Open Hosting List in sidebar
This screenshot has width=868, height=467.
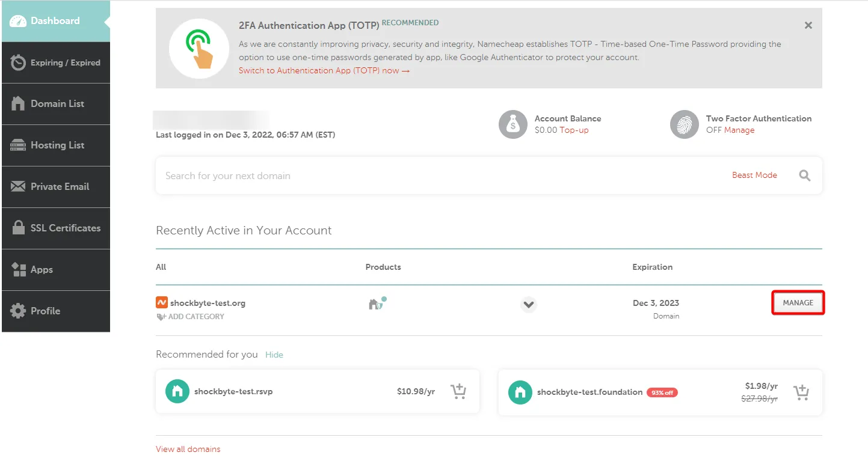[55, 145]
